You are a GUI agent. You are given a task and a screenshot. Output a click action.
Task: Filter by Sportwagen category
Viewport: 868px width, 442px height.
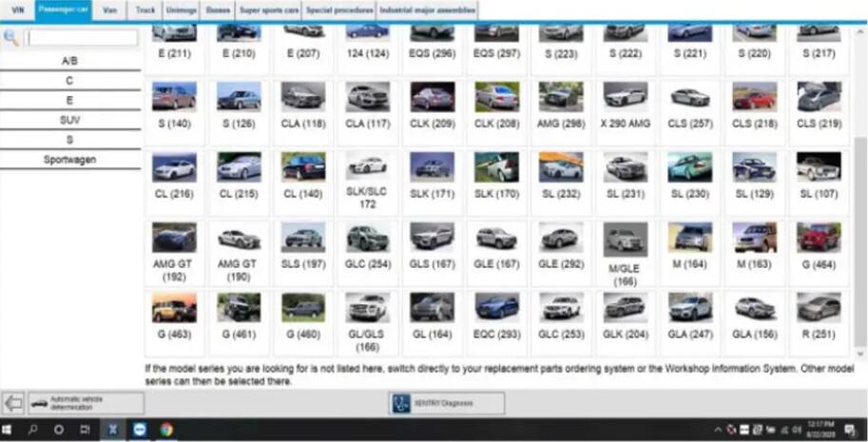69,160
